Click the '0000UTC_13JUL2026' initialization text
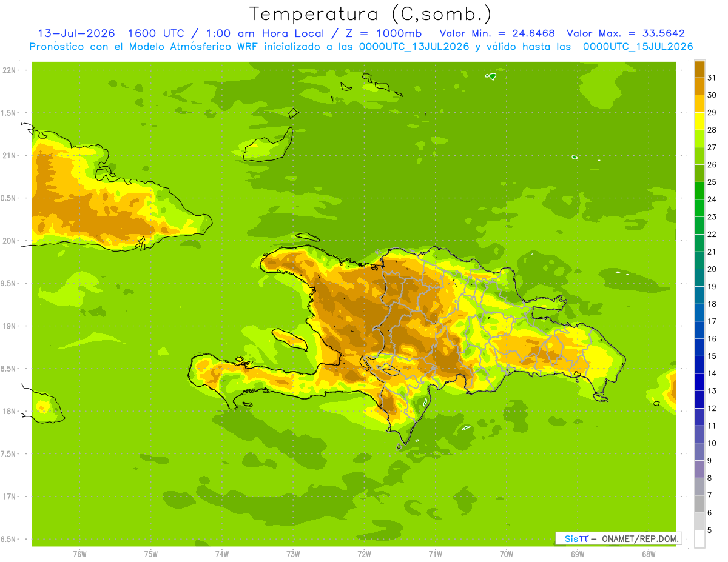This screenshot has width=728, height=562. (x=413, y=47)
